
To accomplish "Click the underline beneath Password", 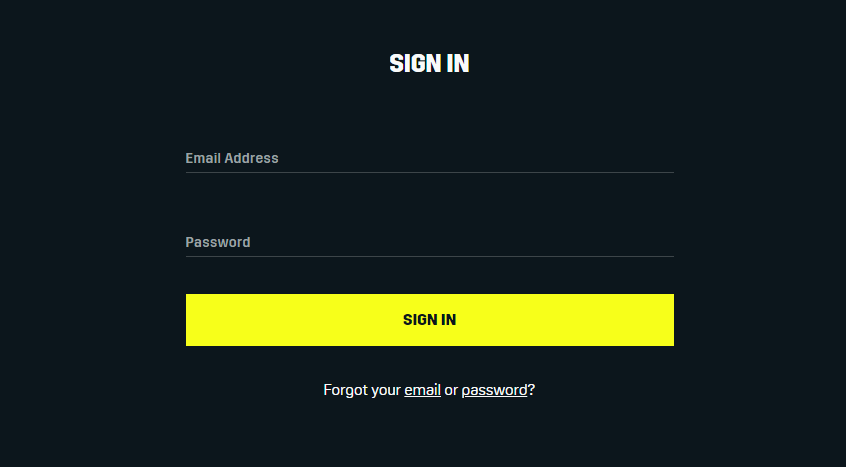I will (429, 256).
